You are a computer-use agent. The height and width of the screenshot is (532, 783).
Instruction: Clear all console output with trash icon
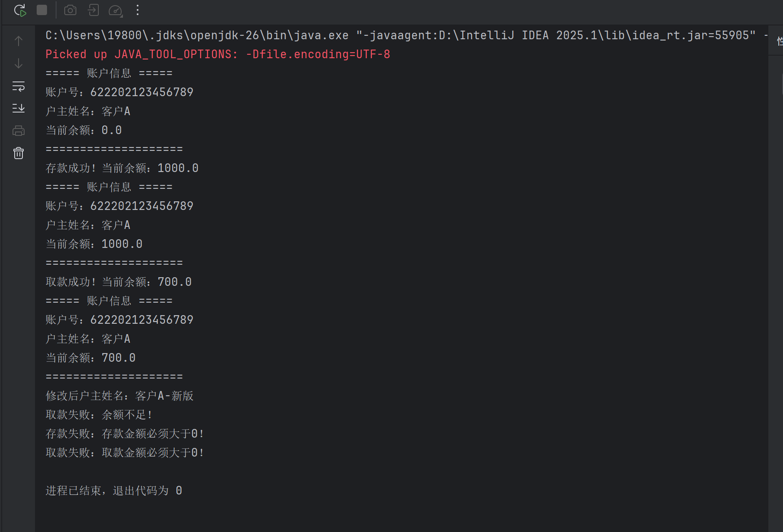coord(19,153)
